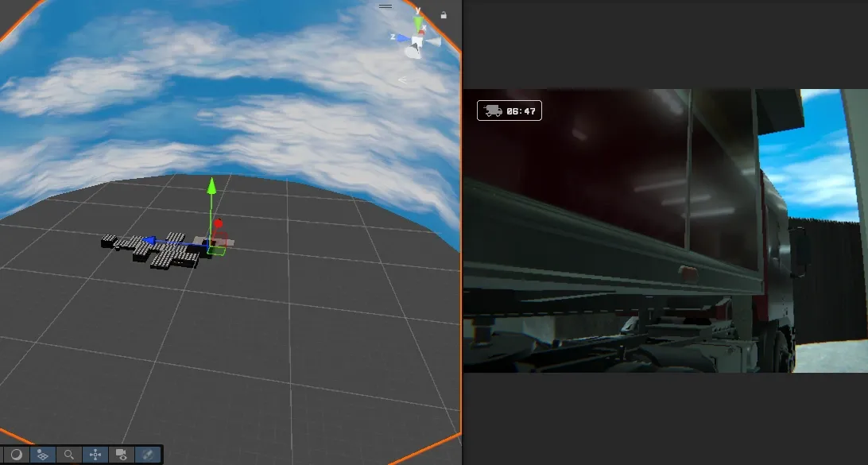This screenshot has width=868, height=465.
Task: Open the scene camera visibility settings icon
Action: (x=122, y=455)
